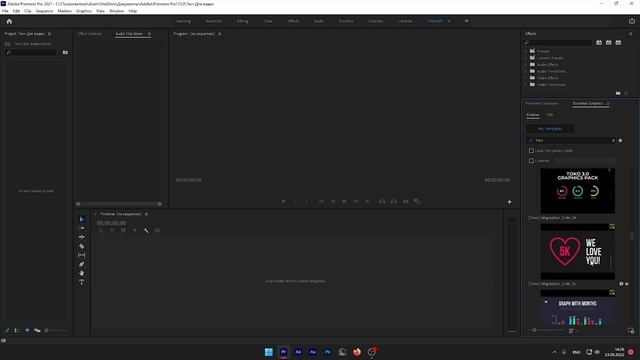Click Mark In button in Program monitor
Screen dimensions: 640x360
pos(296,201)
